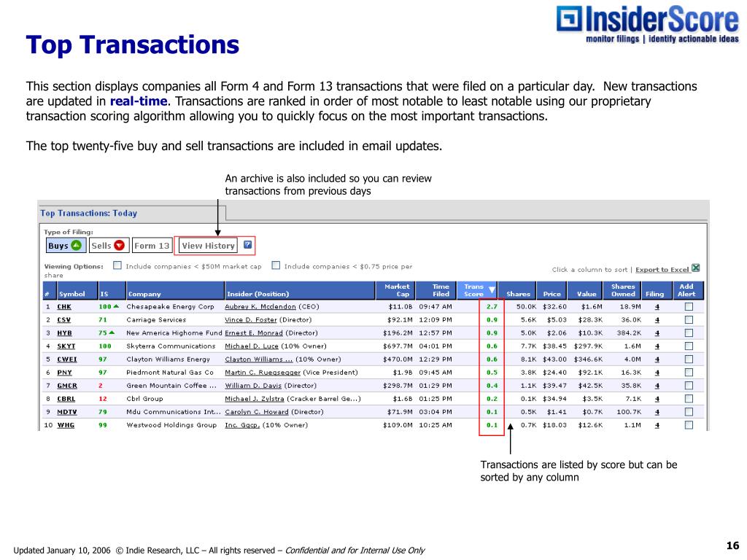Click the 2.7 trans score value
Viewport: 747px width, 560px height.
coord(492,307)
